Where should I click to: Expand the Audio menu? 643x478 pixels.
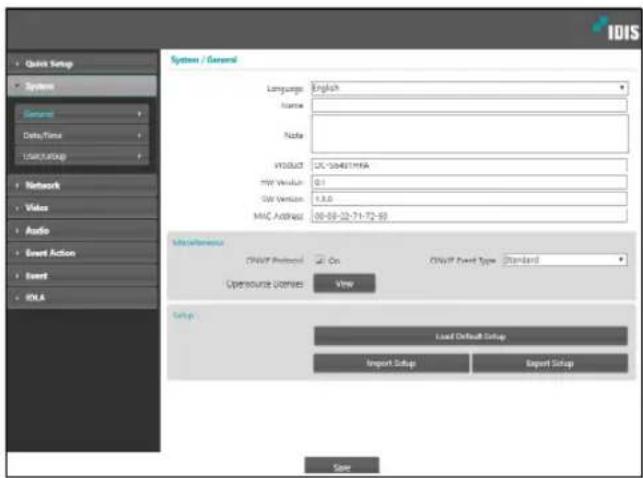82,230
